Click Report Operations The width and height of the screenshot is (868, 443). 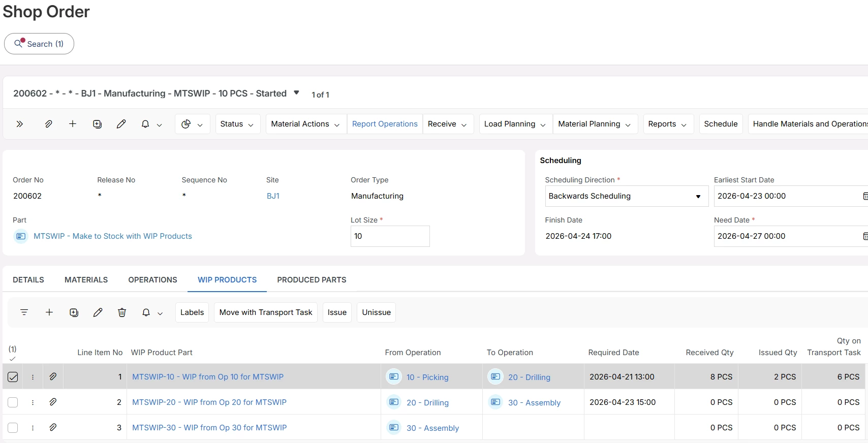click(385, 124)
